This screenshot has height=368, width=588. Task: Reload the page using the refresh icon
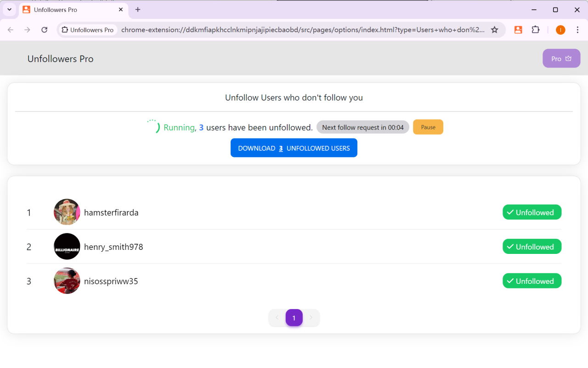click(x=45, y=30)
